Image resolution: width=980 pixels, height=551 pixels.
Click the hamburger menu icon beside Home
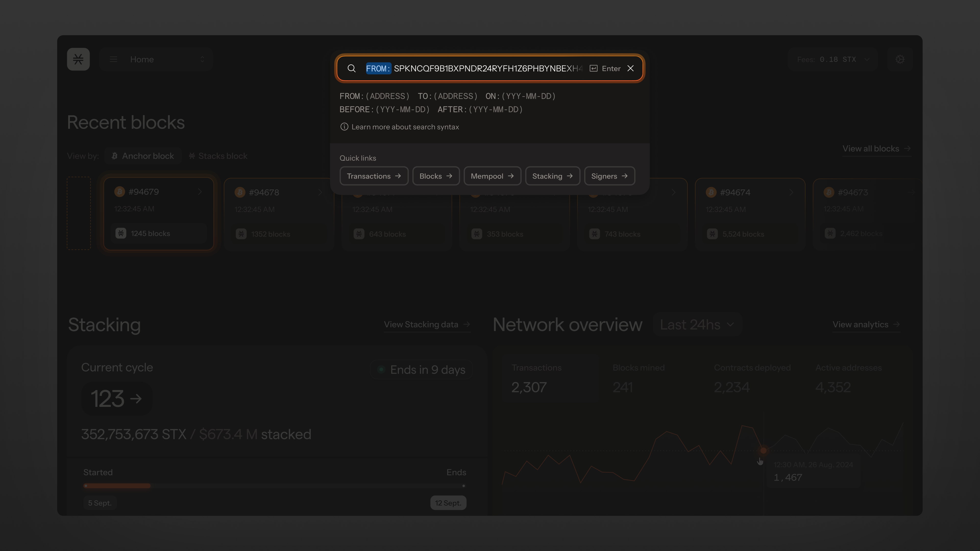[113, 59]
